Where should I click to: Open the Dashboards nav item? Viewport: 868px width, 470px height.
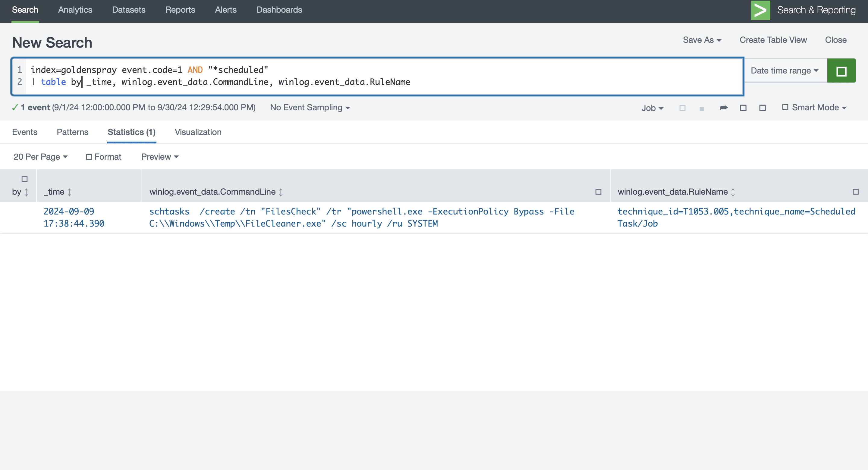point(279,10)
